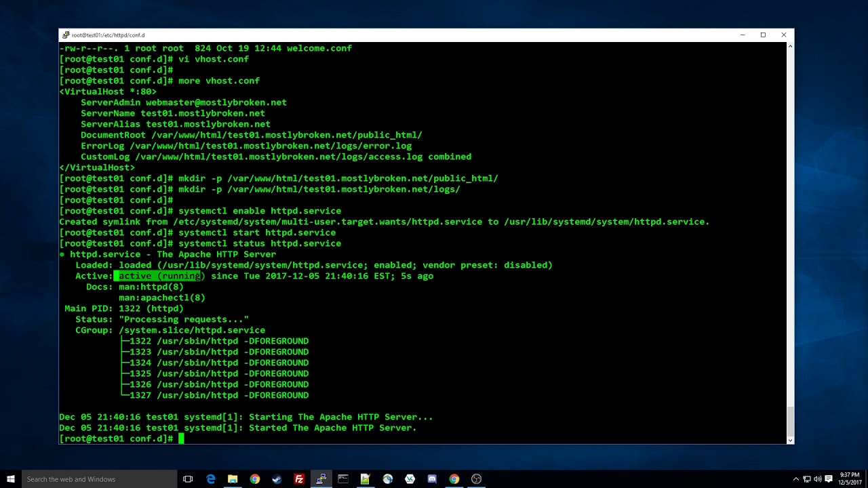Click the 'Main PID: 1322 (httpd)' line
This screenshot has width=868, height=488.
tap(124, 308)
